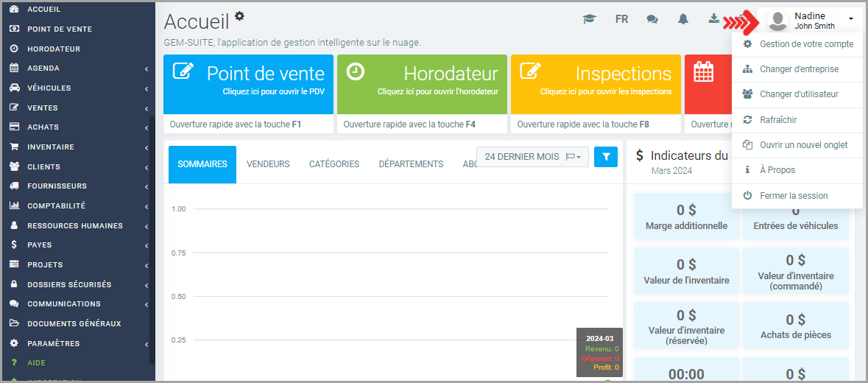Click the gear icon beside Accueil title

tap(239, 16)
